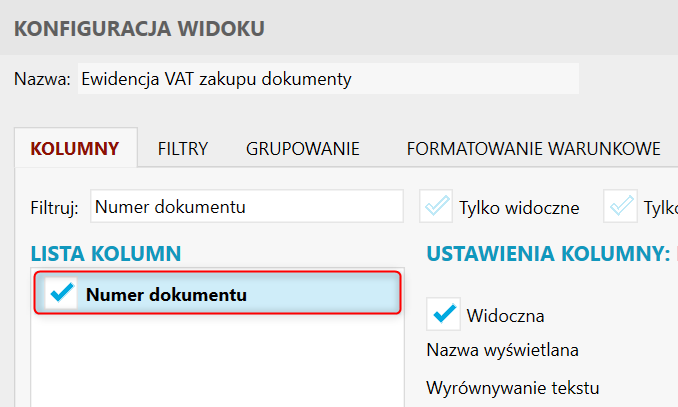Screen dimensions: 678x407
Task: Click the USTAWIENIA KOLUMNY heading
Action: click(548, 253)
